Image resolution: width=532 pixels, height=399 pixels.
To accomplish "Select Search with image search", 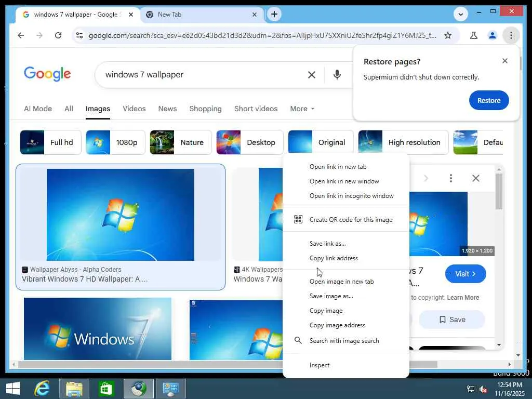I will pyautogui.click(x=345, y=341).
